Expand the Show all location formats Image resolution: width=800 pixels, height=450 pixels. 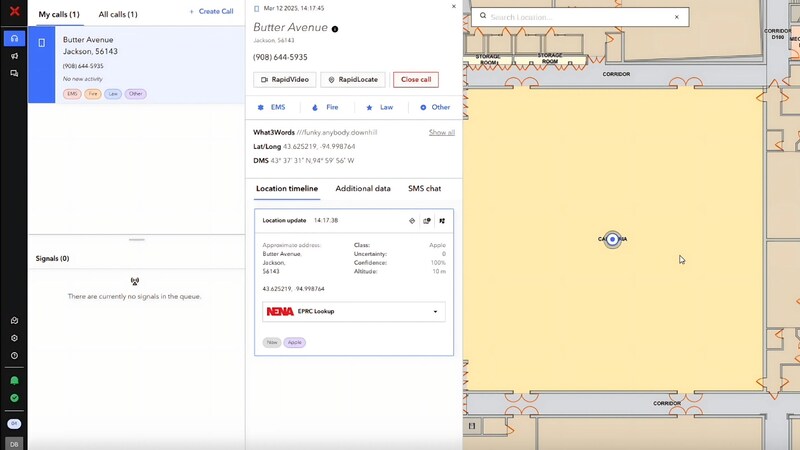[441, 132]
